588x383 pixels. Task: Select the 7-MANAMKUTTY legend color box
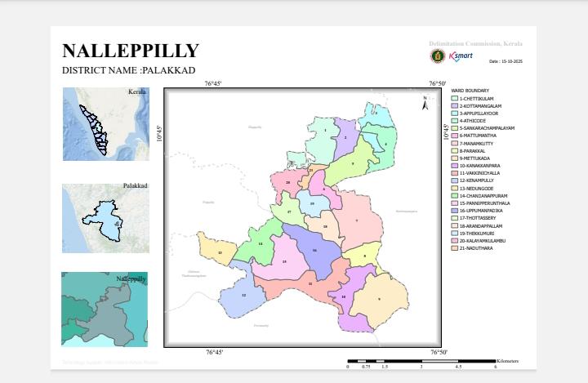[x=455, y=143]
